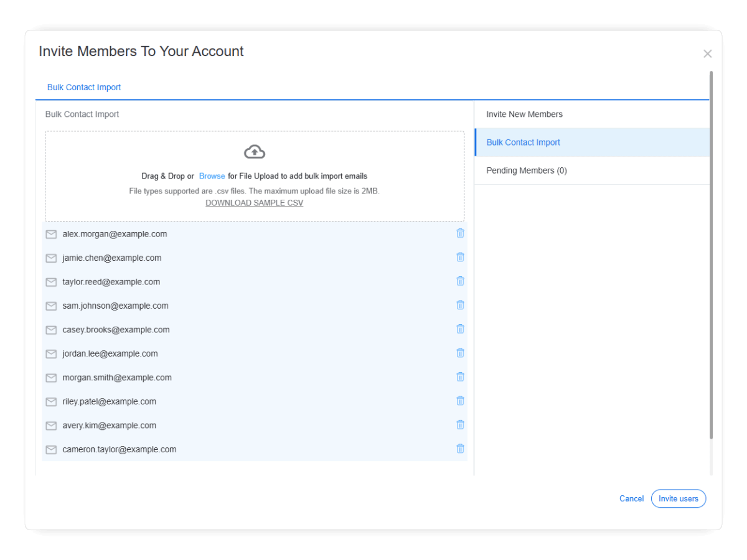Click envelope icon beside casey.brooks@example.com

click(51, 330)
